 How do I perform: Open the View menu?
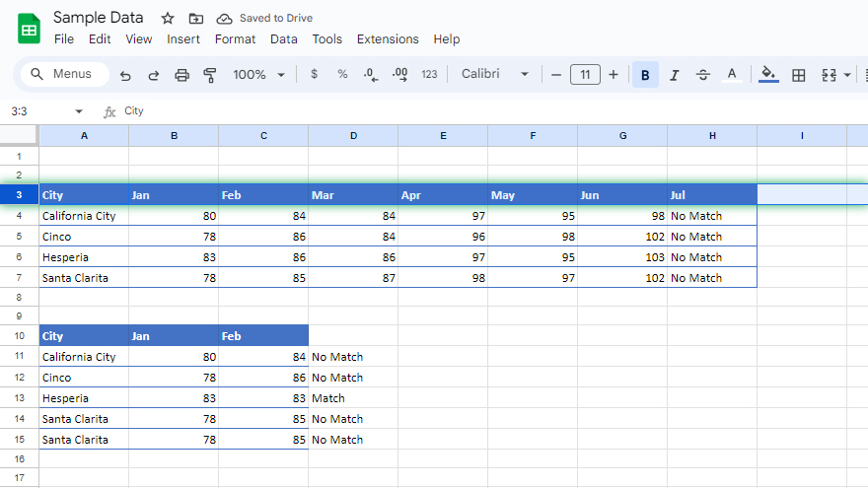point(138,39)
